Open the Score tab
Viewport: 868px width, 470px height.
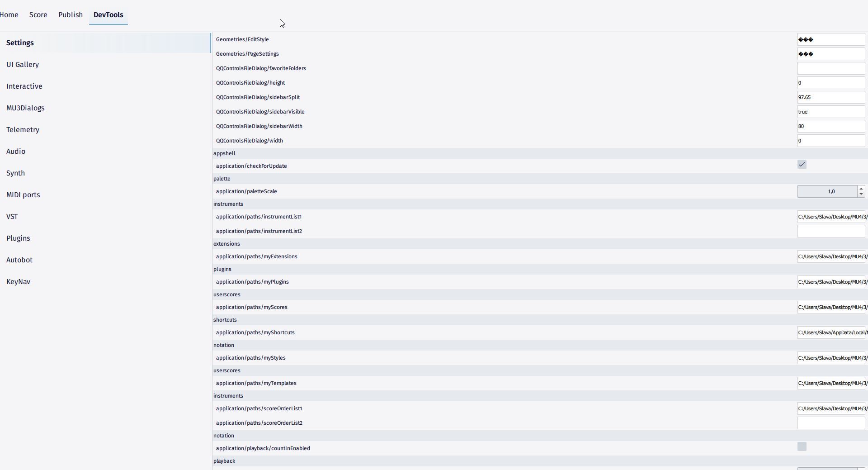click(38, 14)
